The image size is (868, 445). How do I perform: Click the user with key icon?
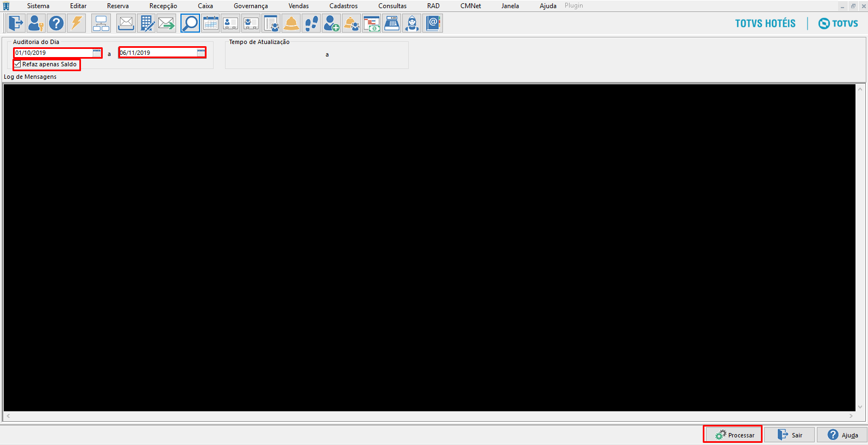36,23
